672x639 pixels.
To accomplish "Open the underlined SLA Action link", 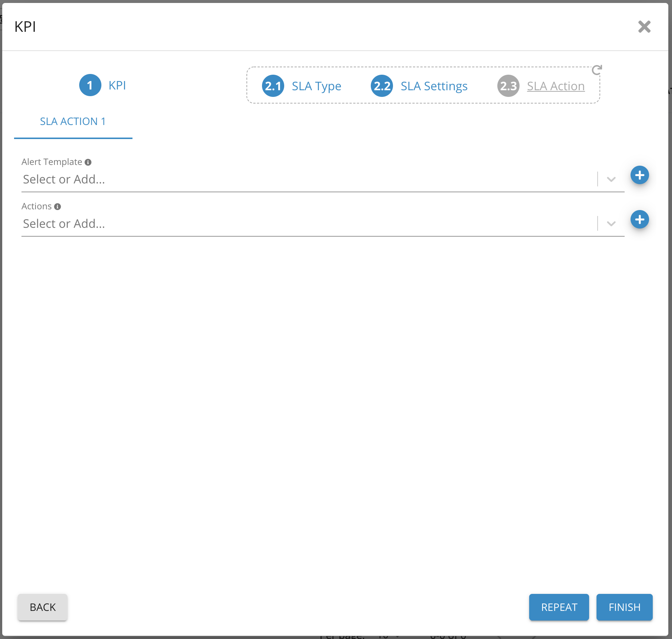I will pos(555,86).
